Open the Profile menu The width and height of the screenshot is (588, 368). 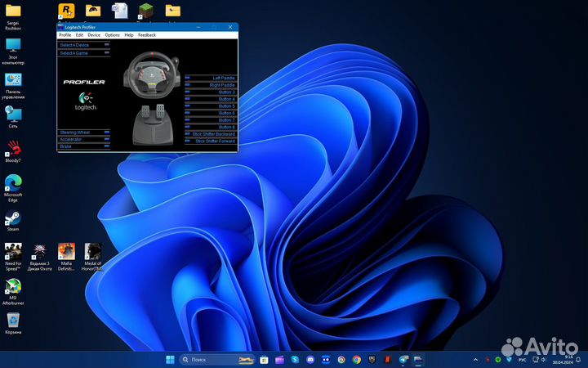(65, 35)
